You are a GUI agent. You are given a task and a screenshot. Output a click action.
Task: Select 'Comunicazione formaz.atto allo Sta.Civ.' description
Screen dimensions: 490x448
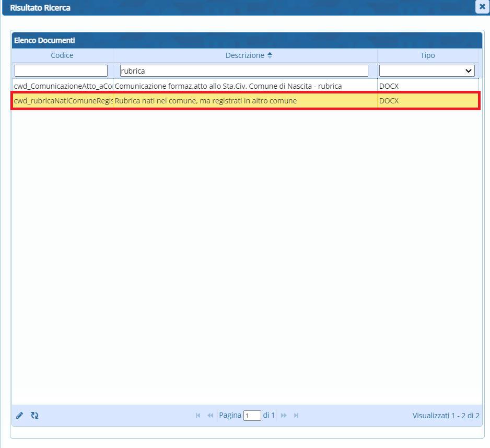click(x=245, y=86)
